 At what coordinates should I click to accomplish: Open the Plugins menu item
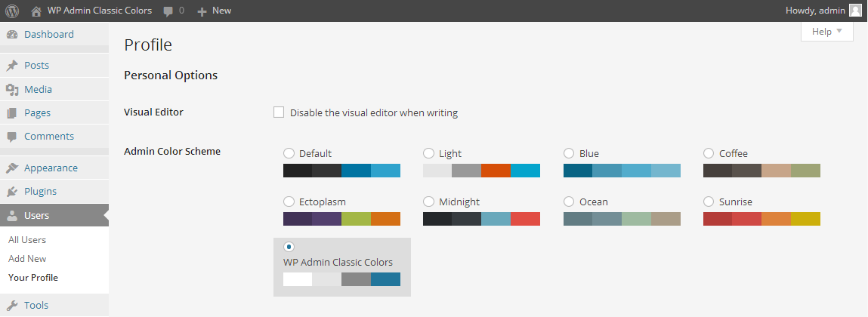coord(54,192)
